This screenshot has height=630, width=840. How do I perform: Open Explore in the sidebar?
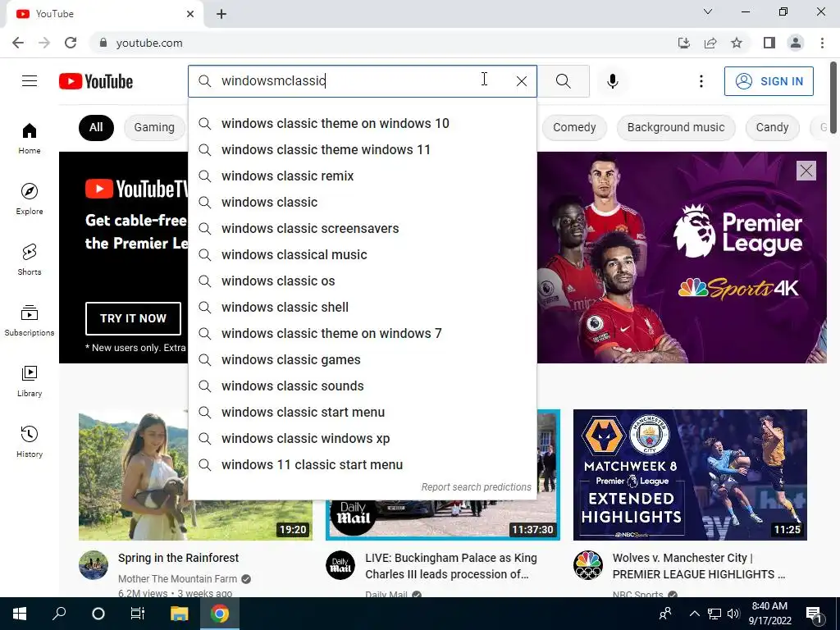(x=30, y=199)
